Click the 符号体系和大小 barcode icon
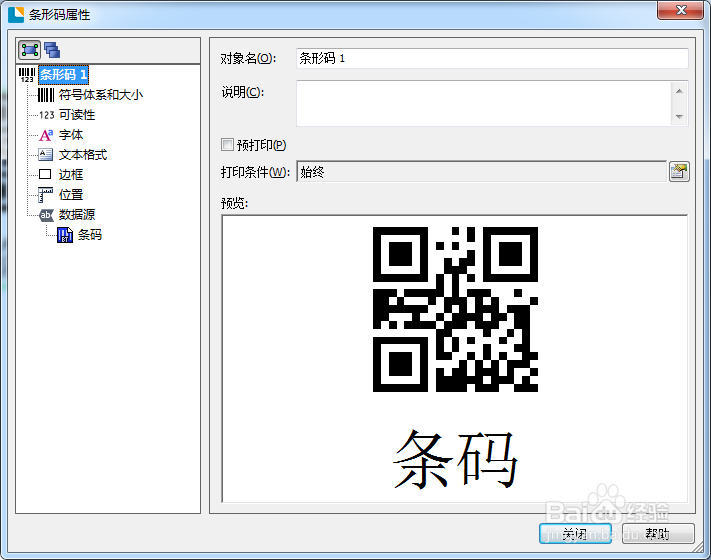This screenshot has width=711, height=560. 46,95
